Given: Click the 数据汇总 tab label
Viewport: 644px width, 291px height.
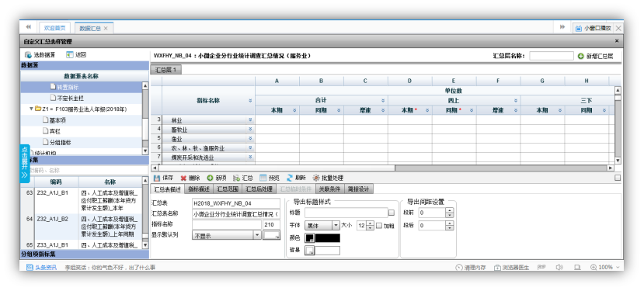Looking at the screenshot, I should coord(90,28).
